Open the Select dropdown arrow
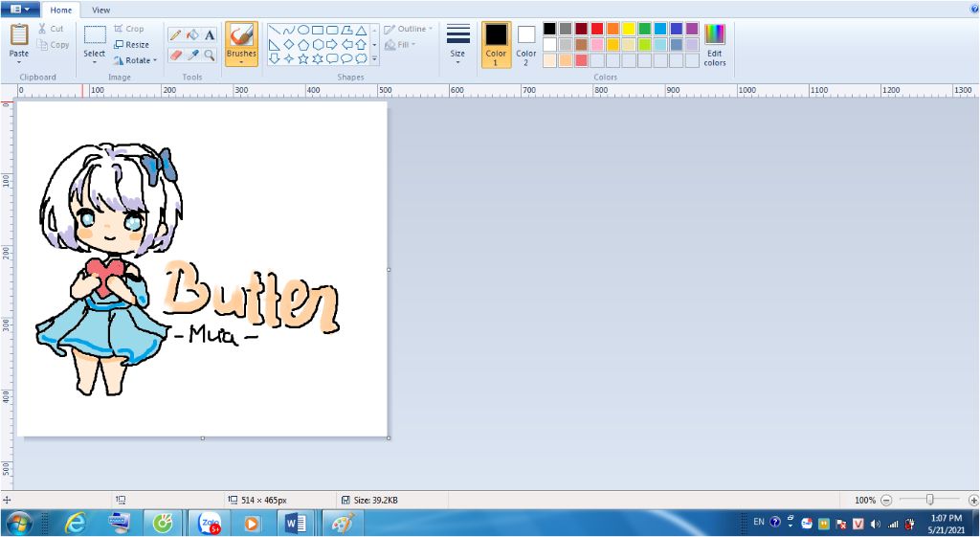Viewport: 980px width, 537px height. point(95,62)
